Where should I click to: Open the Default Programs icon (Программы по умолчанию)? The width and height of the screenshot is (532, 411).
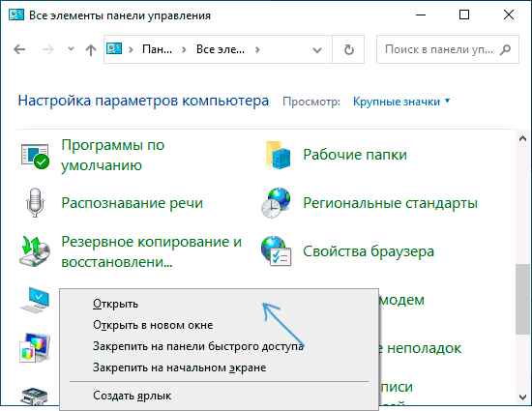35,156
